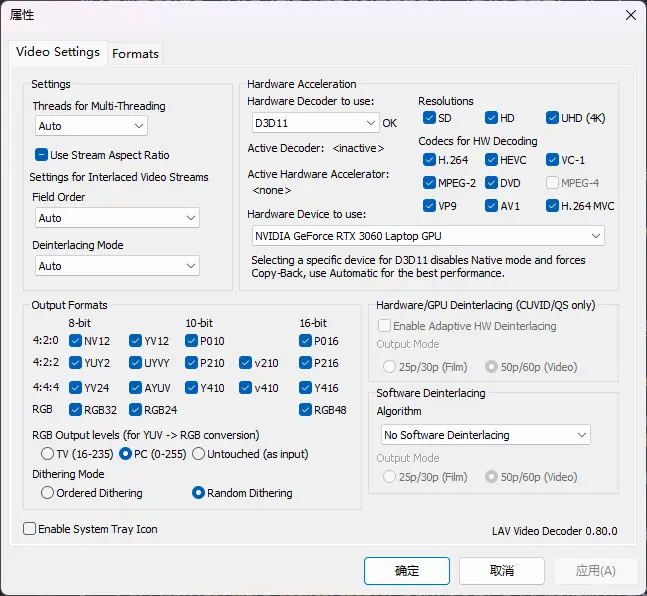The image size is (647, 596).
Task: Disable HEVC hardware decoding
Action: pos(492,160)
